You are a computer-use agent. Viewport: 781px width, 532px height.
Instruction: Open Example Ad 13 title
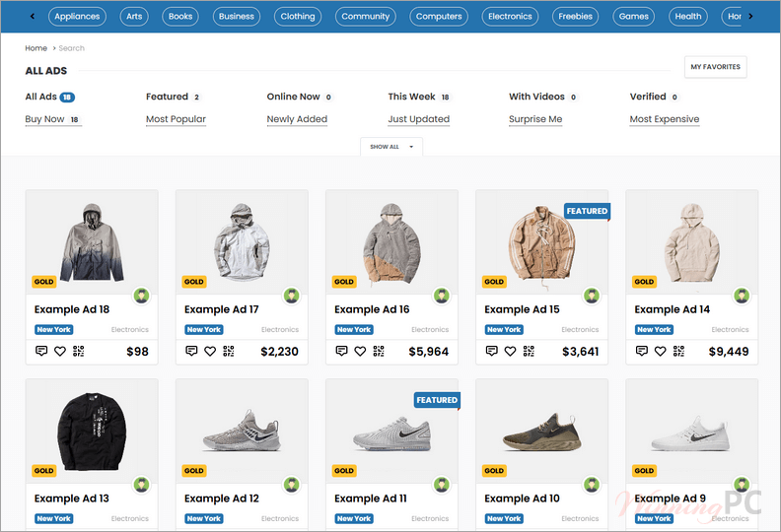pos(72,499)
